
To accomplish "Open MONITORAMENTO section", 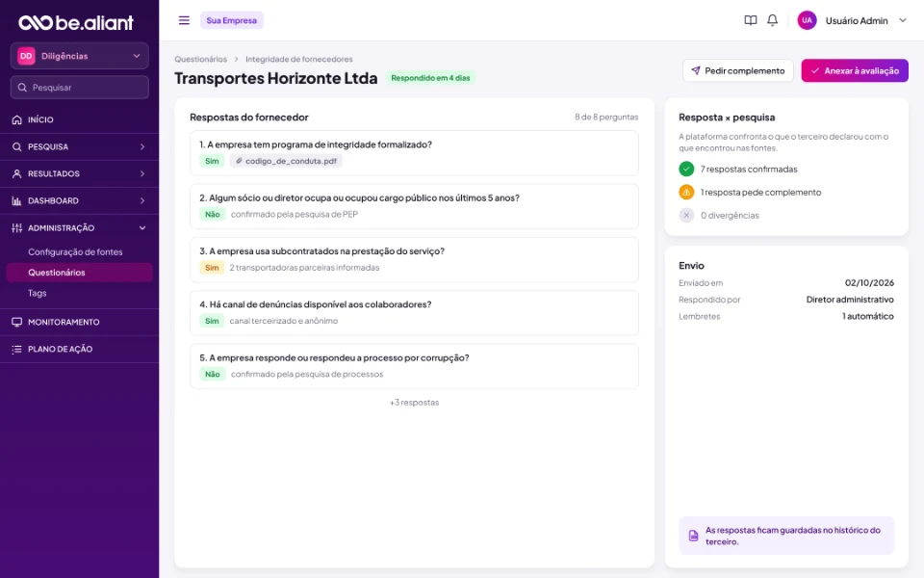I will [79, 323].
